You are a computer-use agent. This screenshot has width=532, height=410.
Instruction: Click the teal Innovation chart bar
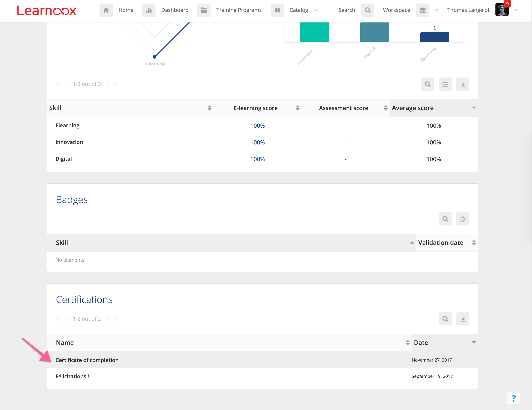(x=315, y=32)
